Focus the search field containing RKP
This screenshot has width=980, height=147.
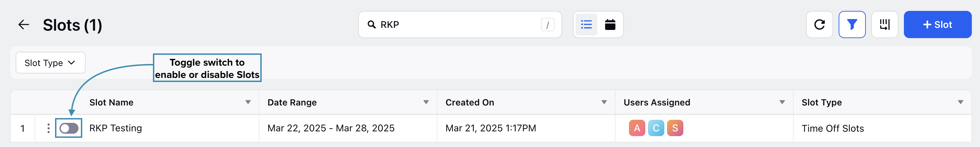click(x=460, y=25)
